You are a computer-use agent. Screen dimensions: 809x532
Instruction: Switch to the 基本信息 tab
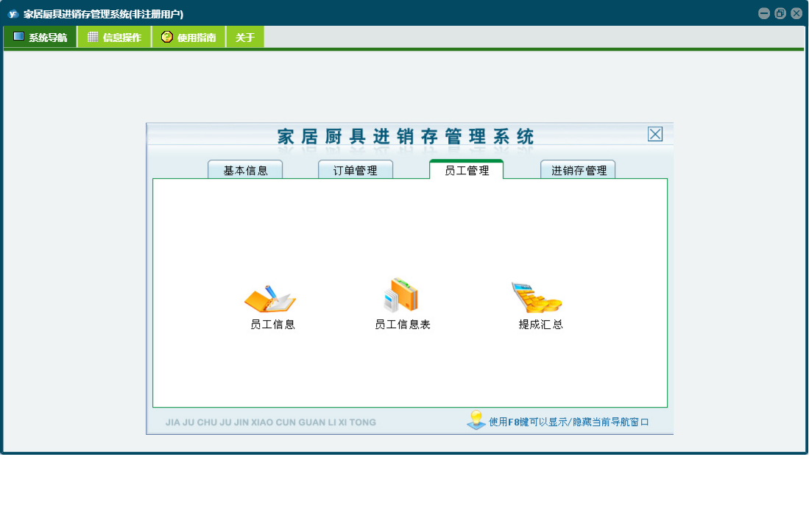pyautogui.click(x=245, y=169)
